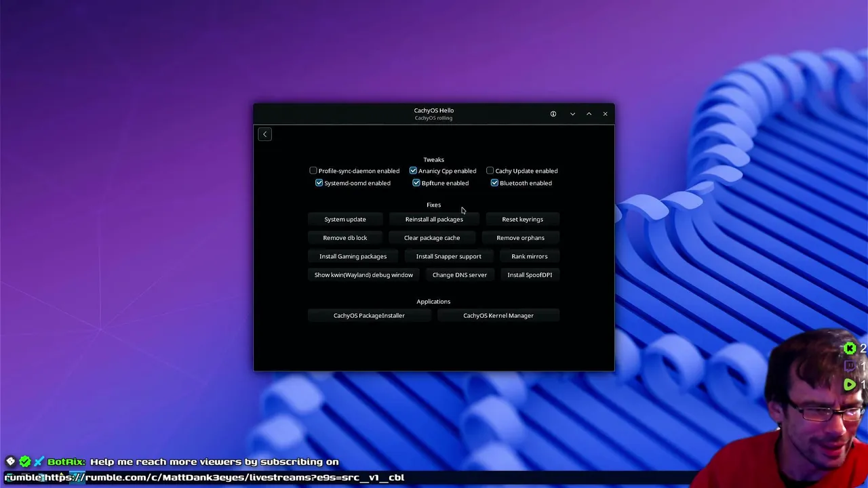
Task: Install Gaming packages
Action: [353, 256]
